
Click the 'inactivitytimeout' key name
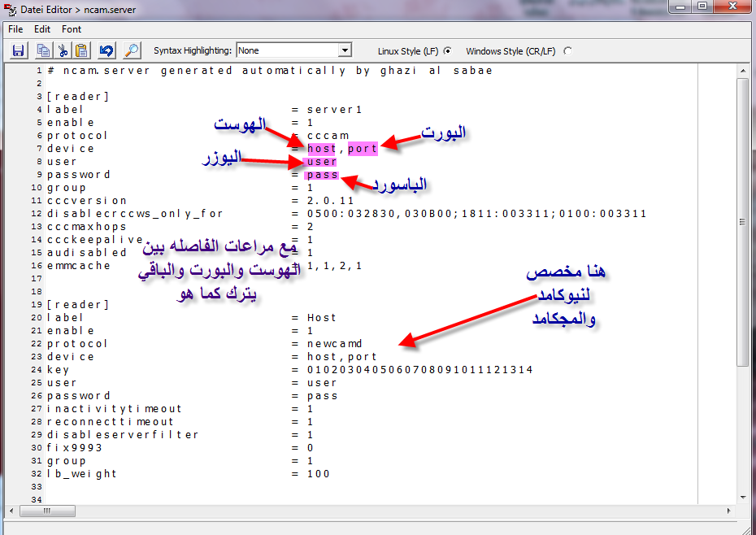(x=115, y=409)
